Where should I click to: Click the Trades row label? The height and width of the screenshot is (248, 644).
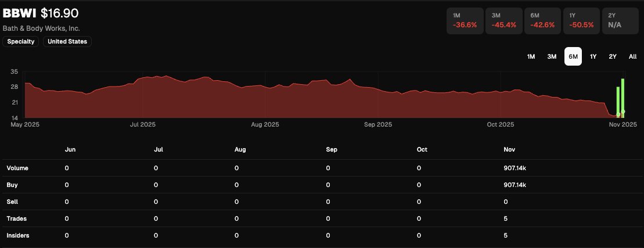point(17,218)
